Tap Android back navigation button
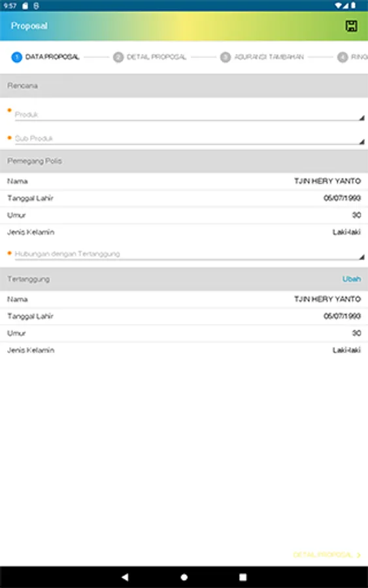 point(125,577)
